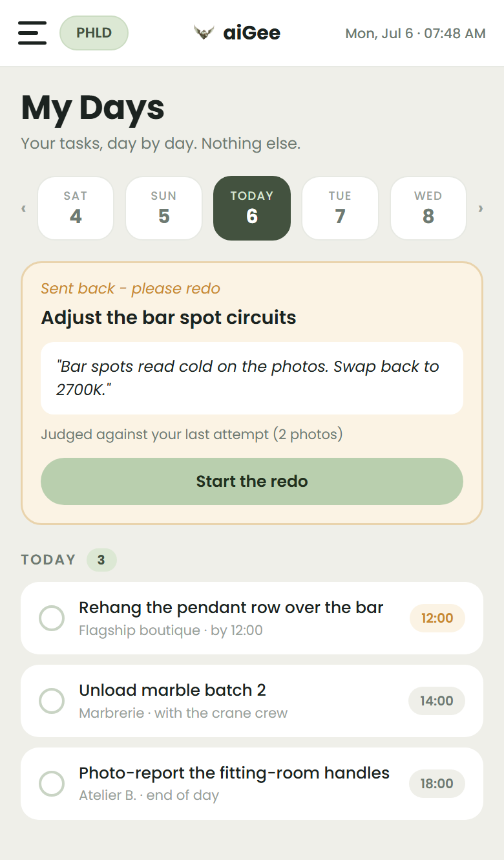504x860 pixels.
Task: Open the TUE 7 day
Action: click(x=340, y=208)
